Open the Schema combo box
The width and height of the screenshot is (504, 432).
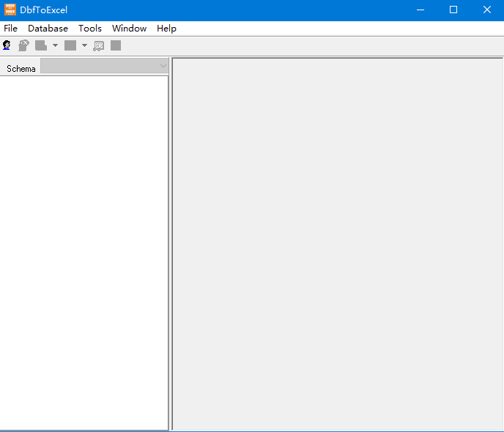(105, 66)
